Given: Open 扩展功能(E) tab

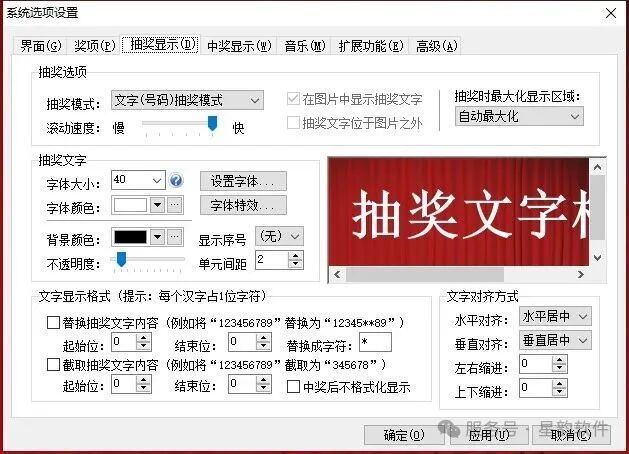Looking at the screenshot, I should 370,46.
